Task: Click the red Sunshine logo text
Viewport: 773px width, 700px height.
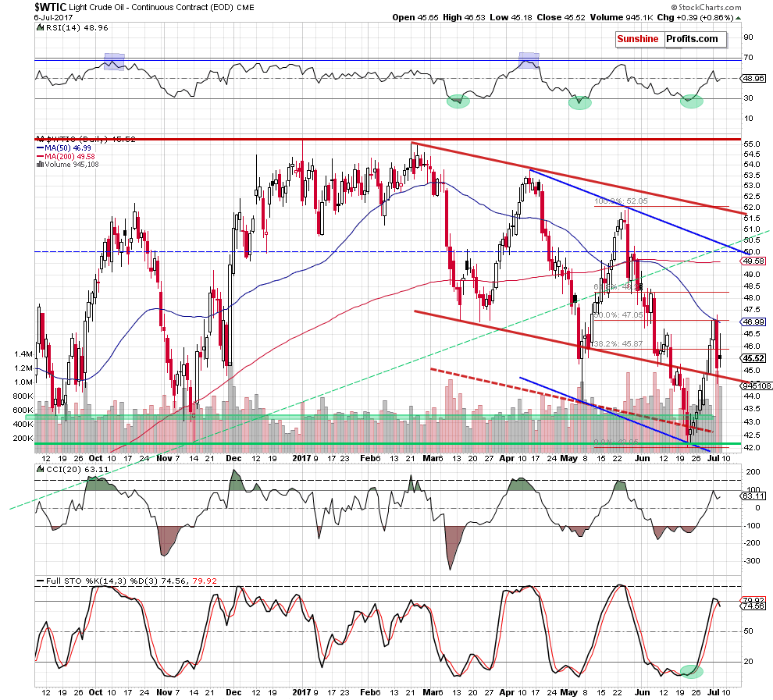Action: [x=637, y=39]
